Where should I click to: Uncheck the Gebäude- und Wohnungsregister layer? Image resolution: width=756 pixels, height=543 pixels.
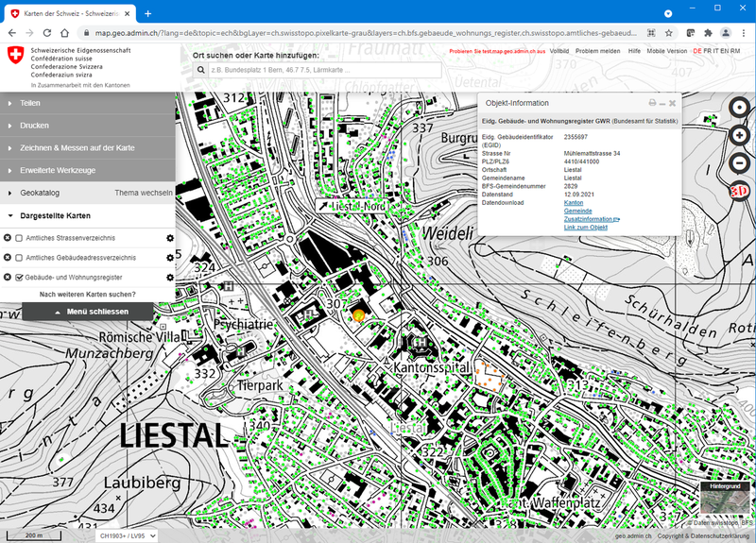coord(20,278)
